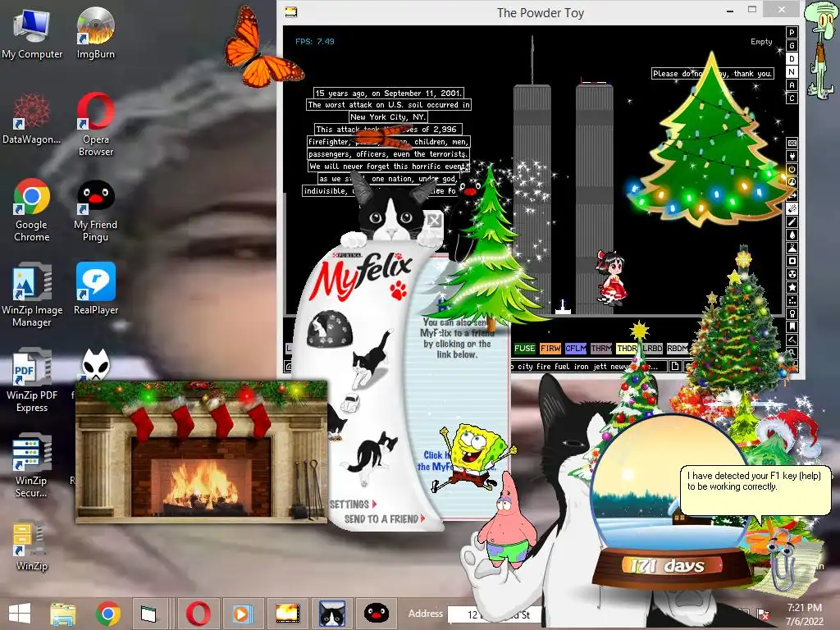The image size is (840, 630).
Task: Open My Computer desktop icon
Action: click(32, 33)
